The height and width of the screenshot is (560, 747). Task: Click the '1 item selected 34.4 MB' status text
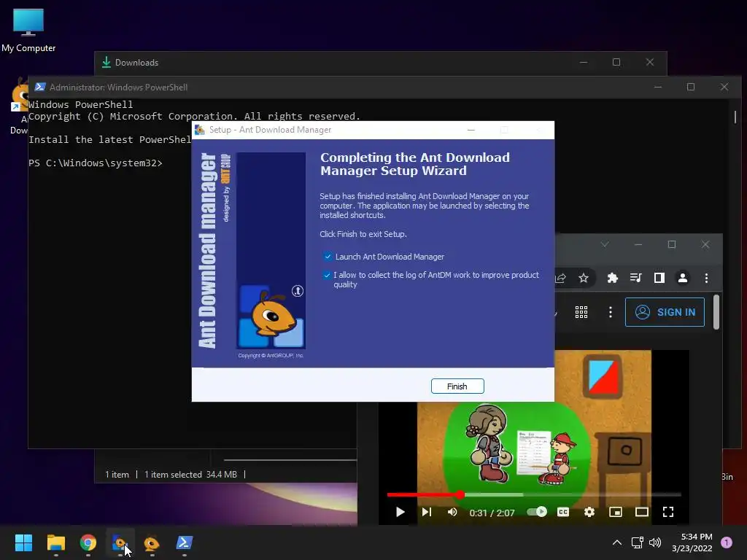(190, 474)
